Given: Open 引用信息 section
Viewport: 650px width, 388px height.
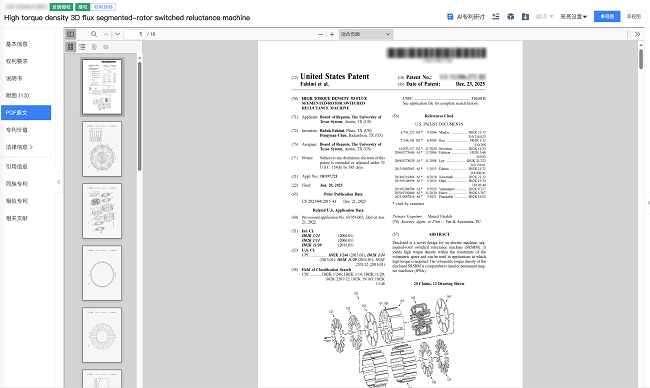Looking at the screenshot, I should [x=17, y=166].
